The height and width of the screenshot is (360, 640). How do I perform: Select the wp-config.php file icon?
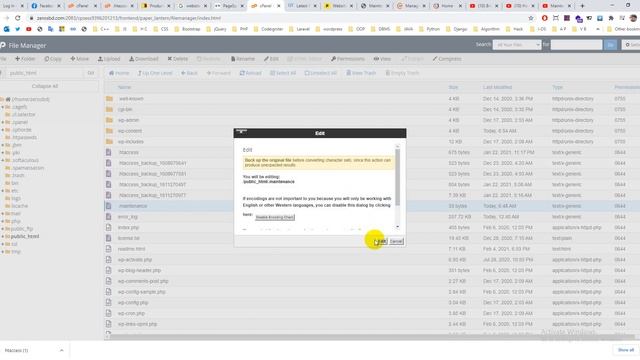point(109,302)
